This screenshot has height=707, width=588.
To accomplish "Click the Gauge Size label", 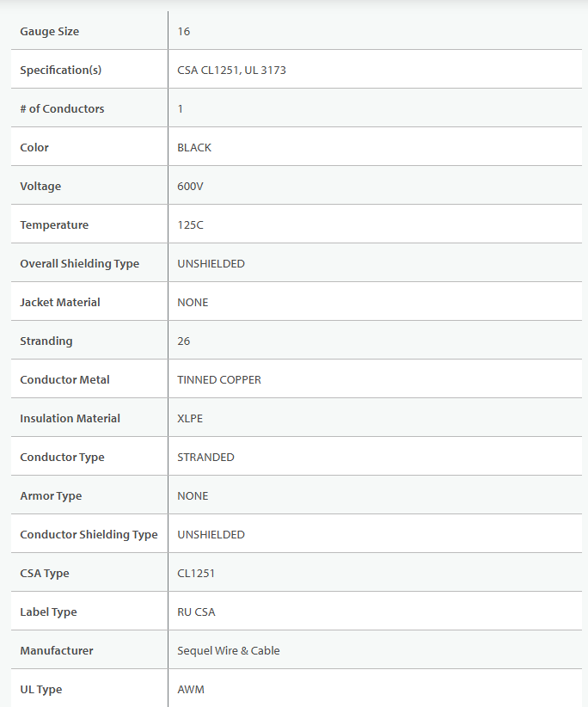I will 50,32.
